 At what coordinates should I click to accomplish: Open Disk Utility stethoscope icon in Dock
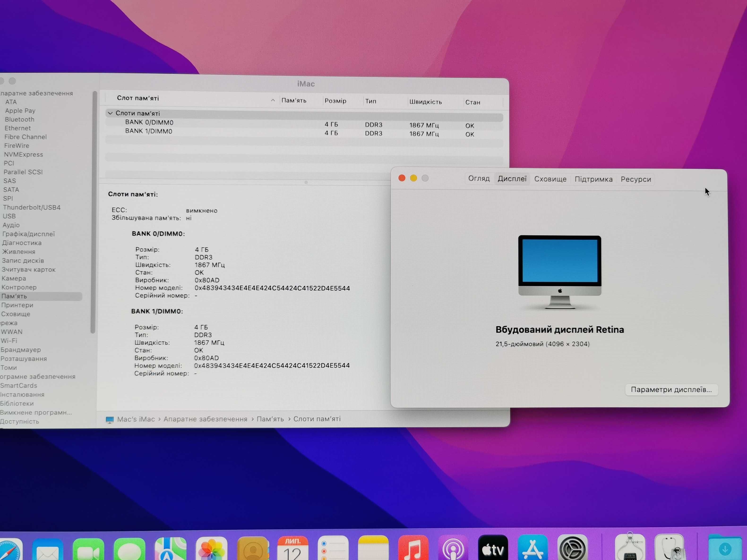(670, 547)
